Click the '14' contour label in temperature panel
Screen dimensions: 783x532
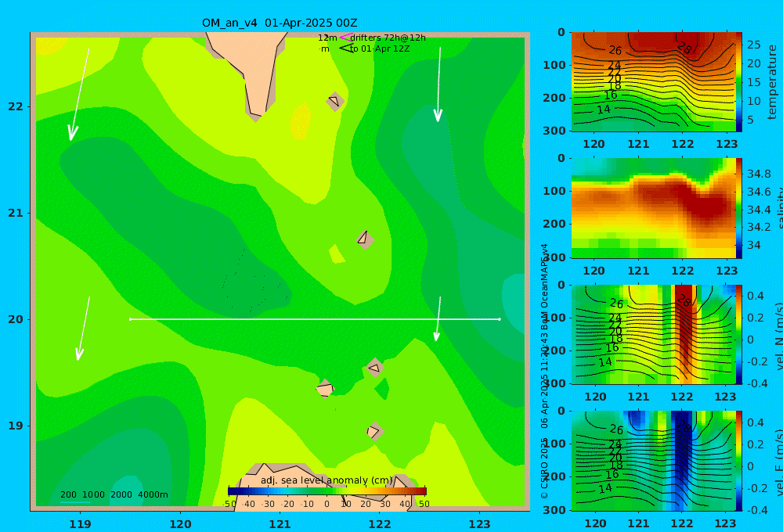pos(604,109)
